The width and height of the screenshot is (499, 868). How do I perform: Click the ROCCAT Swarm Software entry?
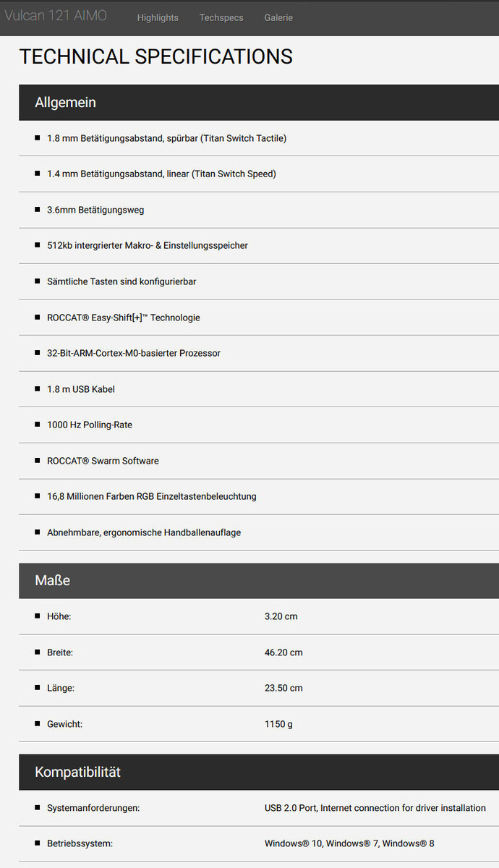tap(103, 461)
